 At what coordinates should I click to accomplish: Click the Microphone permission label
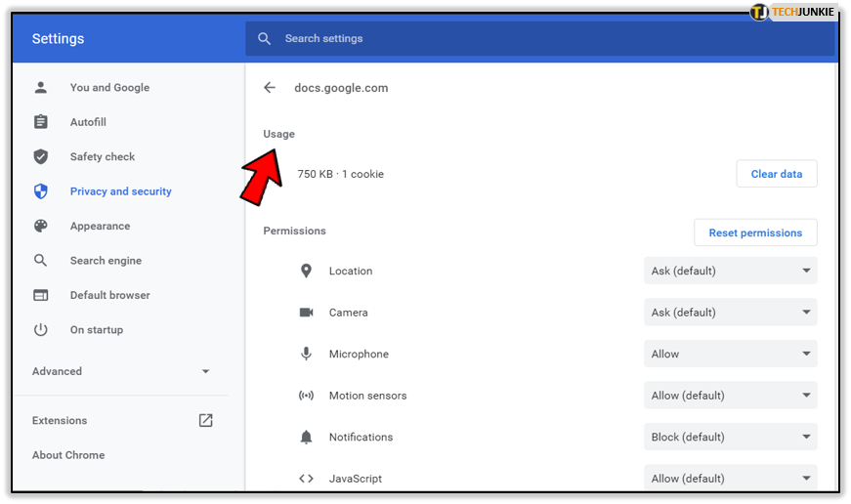pos(359,354)
